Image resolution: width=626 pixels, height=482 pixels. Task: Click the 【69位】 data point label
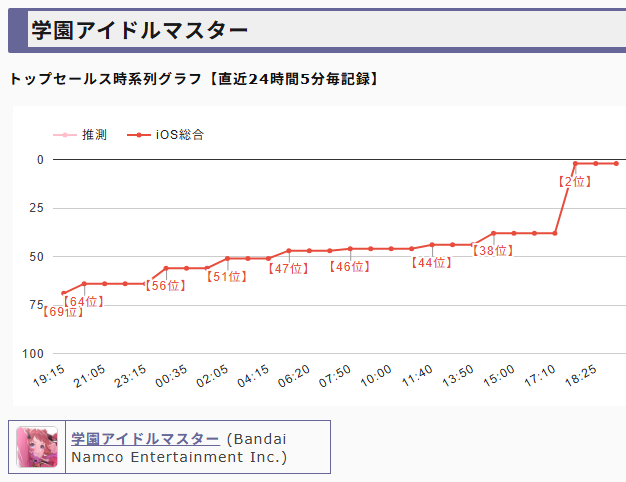pyautogui.click(x=63, y=312)
